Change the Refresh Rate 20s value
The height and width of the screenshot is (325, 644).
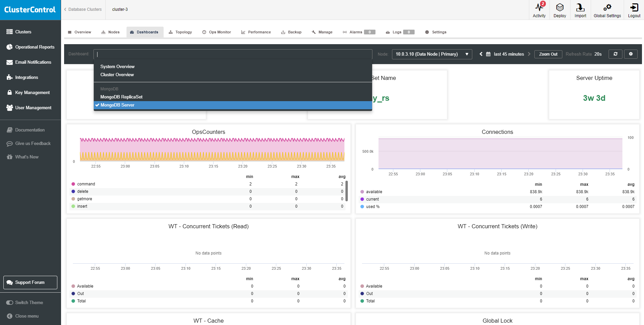(x=598, y=54)
